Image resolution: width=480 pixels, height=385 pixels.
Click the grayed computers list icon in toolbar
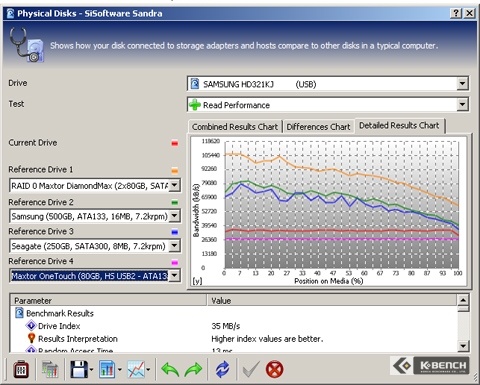click(x=50, y=369)
